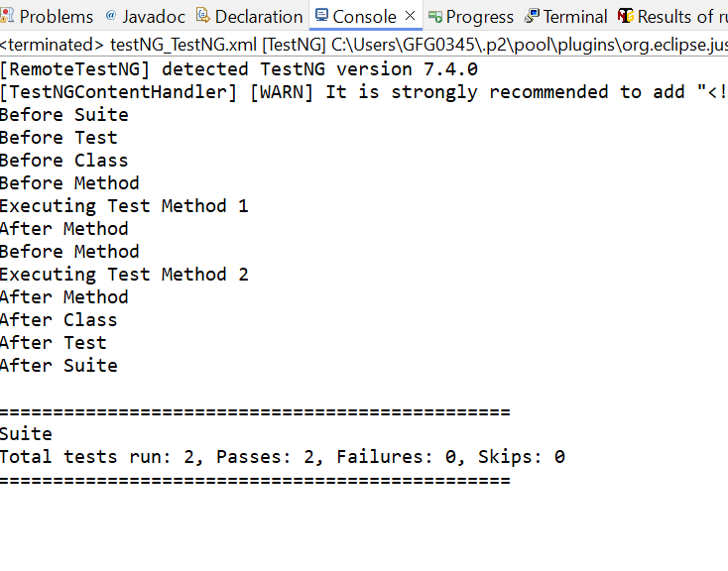Click the 'Executing Test Method 1' line
The width and height of the screenshot is (728, 571).
click(x=124, y=206)
